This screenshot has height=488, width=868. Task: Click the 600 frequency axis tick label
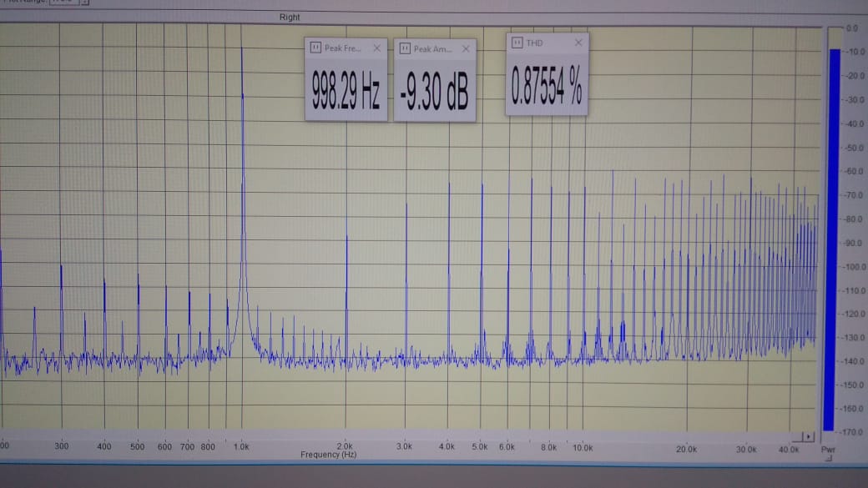[x=164, y=446]
